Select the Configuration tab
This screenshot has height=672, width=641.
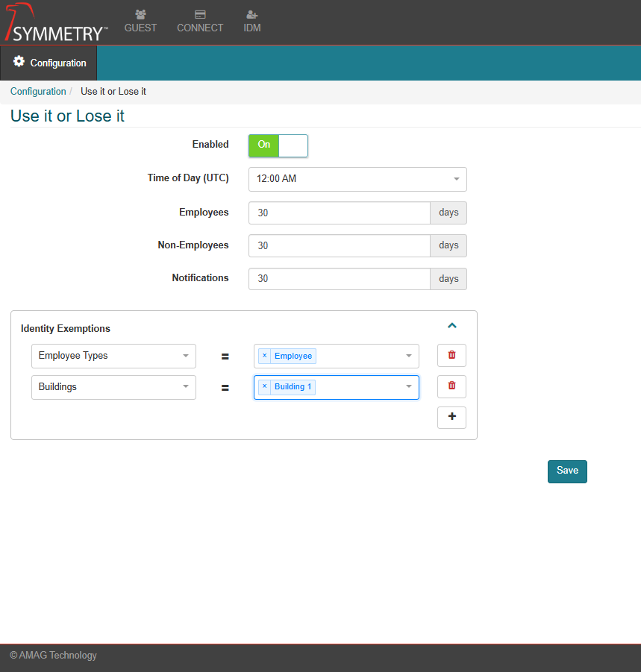pyautogui.click(x=49, y=63)
